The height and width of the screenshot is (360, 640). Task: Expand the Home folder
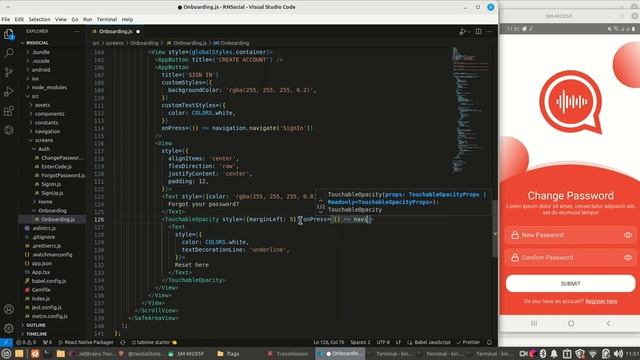pos(44,202)
